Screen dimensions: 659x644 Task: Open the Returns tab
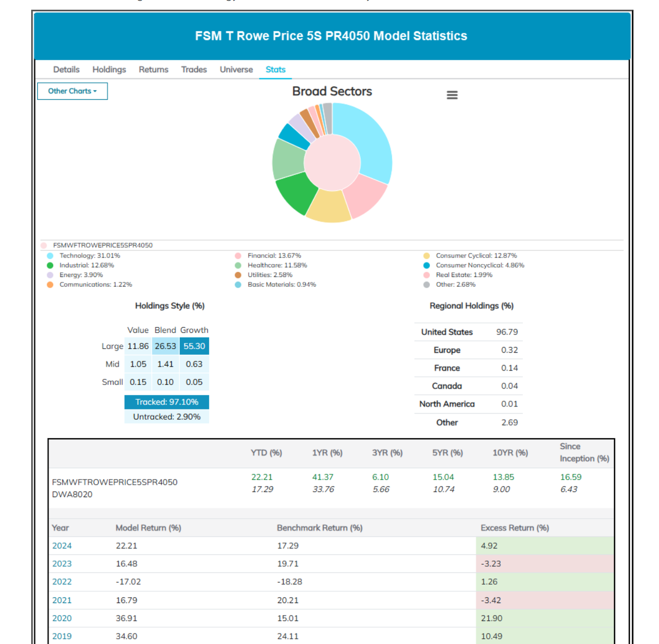[x=154, y=70]
